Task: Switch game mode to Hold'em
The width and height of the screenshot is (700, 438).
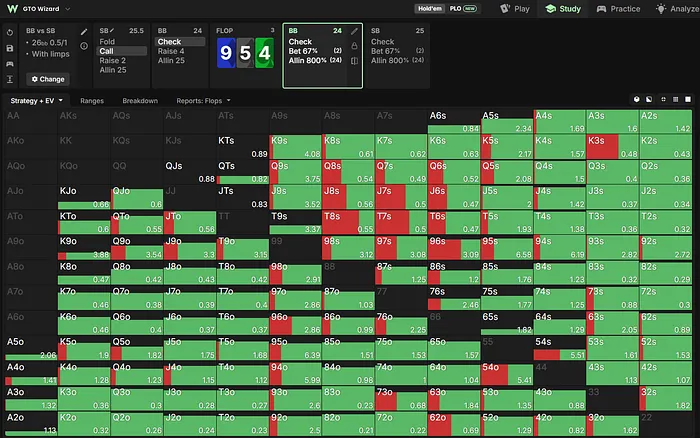Action: point(429,8)
